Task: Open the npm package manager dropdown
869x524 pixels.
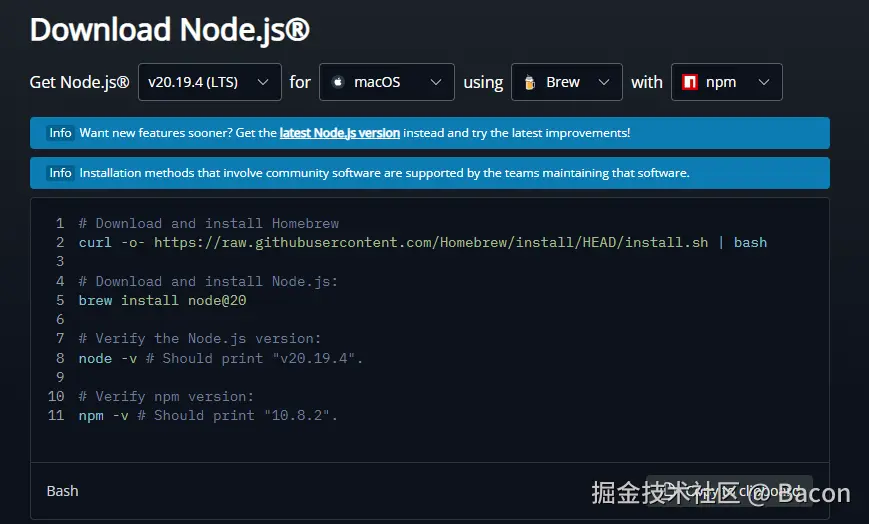Action: click(727, 82)
